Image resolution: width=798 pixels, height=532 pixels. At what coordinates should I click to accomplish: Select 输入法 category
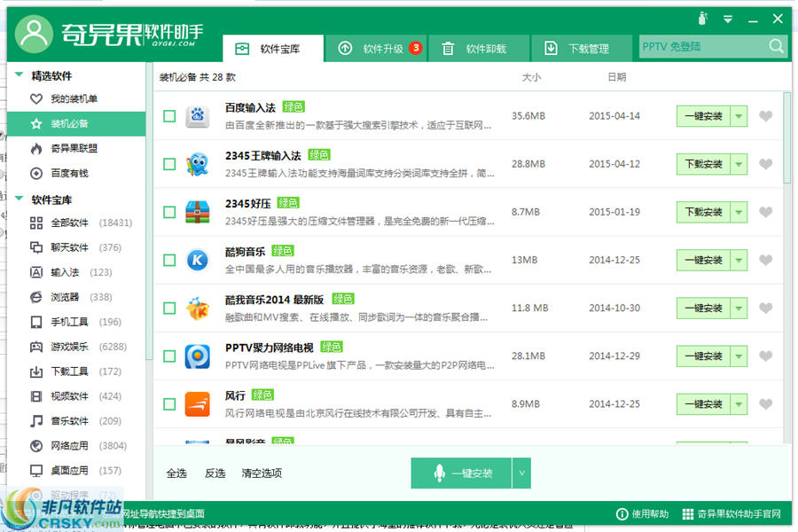pos(76,272)
